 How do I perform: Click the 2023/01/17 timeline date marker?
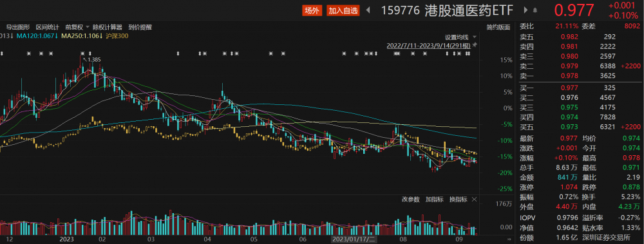click(x=354, y=239)
